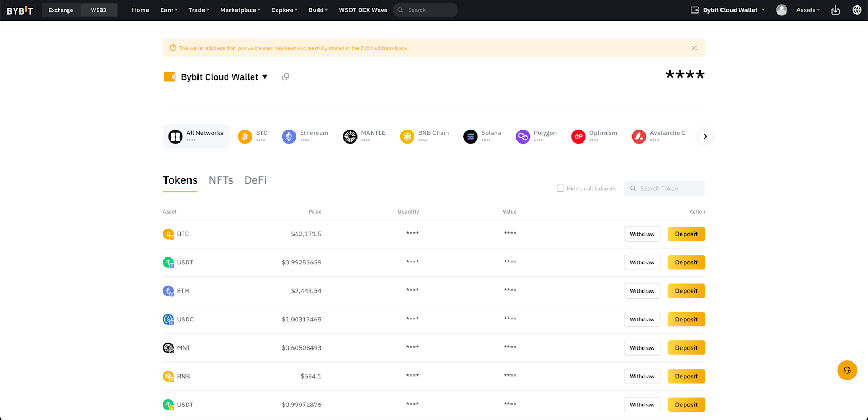
Task: Show more networks with right arrow
Action: point(705,137)
